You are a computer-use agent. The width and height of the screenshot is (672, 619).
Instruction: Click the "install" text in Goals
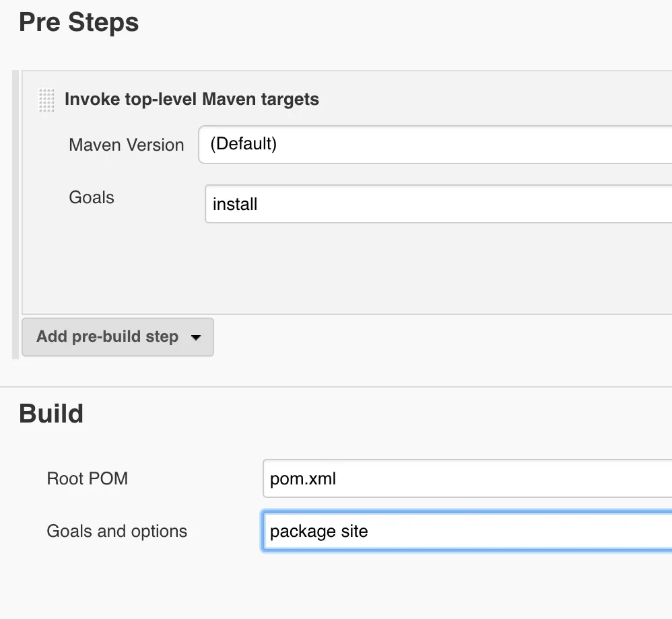(x=235, y=204)
